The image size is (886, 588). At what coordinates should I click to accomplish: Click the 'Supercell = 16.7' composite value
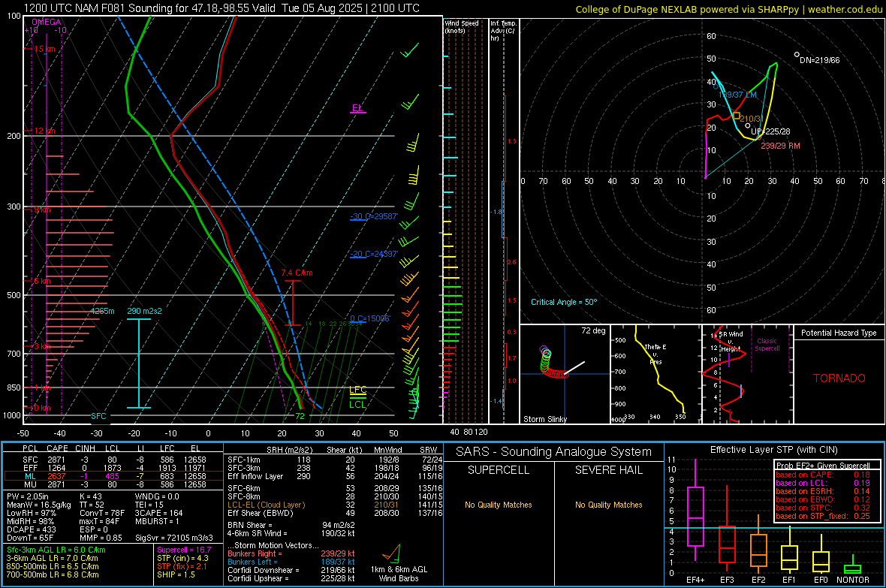184,550
